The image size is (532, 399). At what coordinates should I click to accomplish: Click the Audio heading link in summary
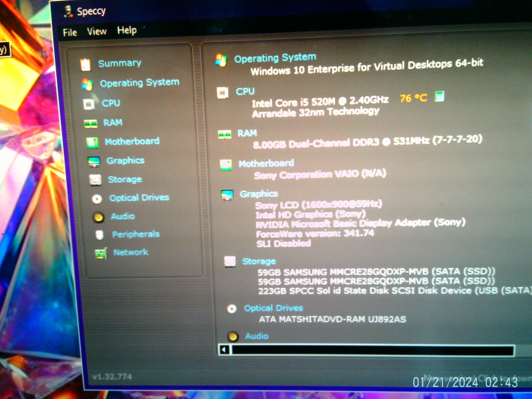coord(257,336)
